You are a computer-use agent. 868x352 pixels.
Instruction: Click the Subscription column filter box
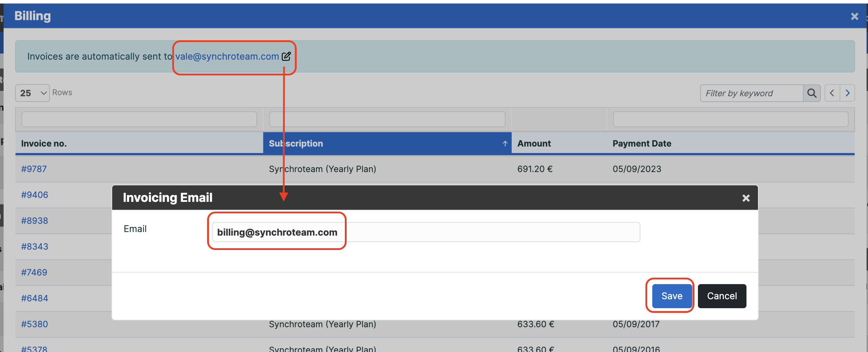(x=387, y=119)
